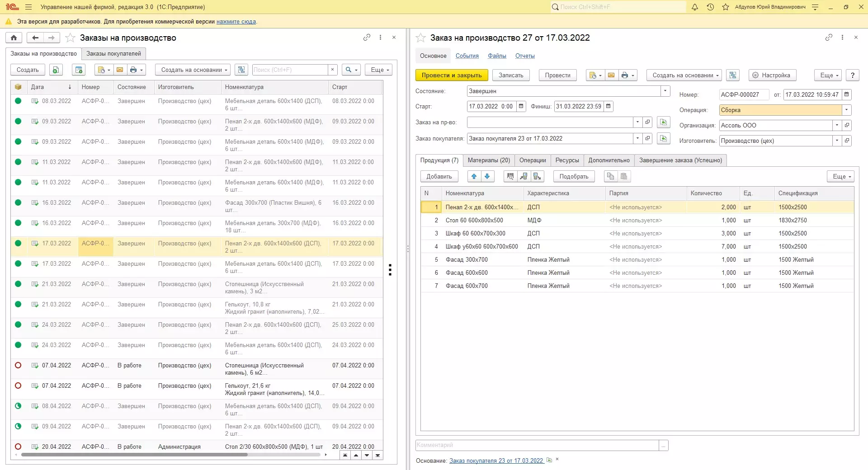Expand the Операция dropdown showing Сборка

tap(846, 110)
